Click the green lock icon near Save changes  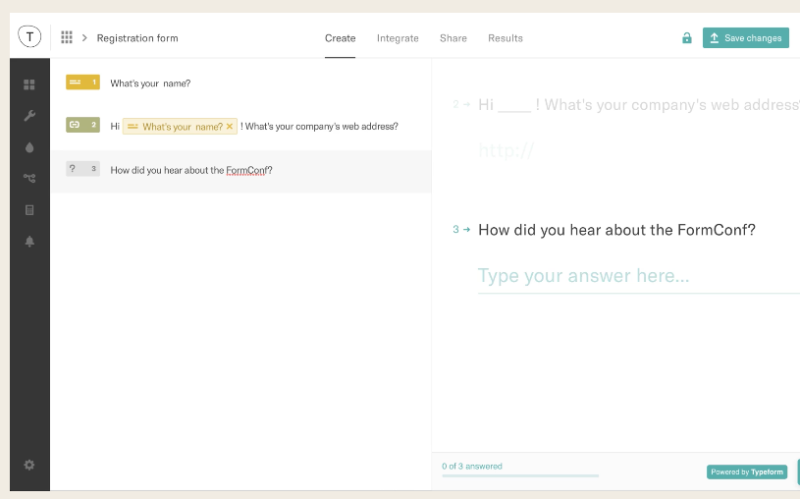pos(687,38)
